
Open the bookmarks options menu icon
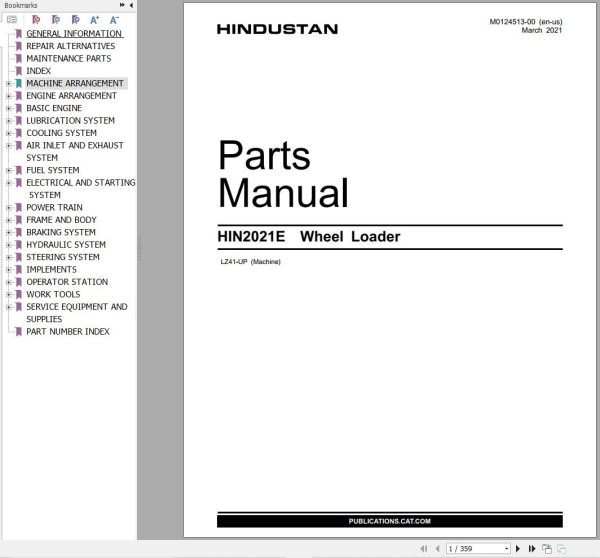[x=12, y=19]
